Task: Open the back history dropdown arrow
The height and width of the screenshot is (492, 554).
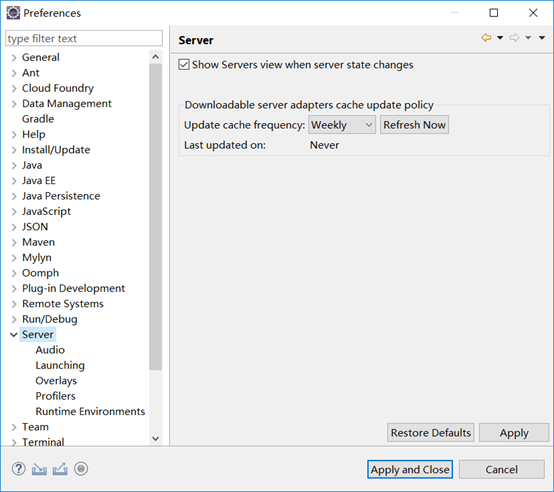Action: click(x=500, y=38)
